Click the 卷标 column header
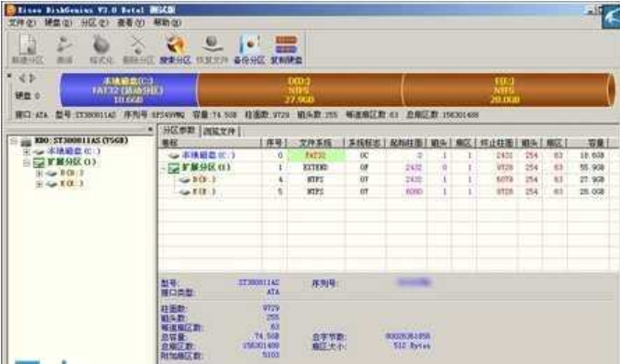 (209, 143)
